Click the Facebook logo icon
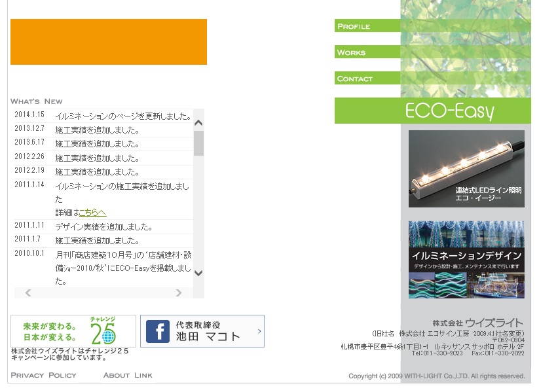This screenshot has width=539, height=392. coord(158,332)
